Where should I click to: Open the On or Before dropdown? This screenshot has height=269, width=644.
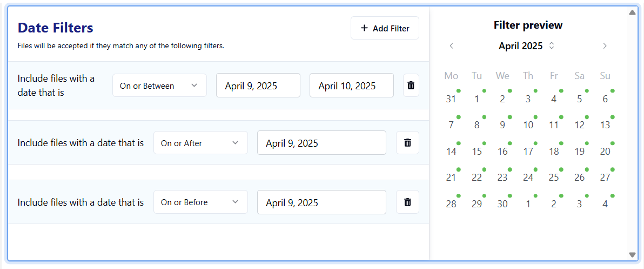pyautogui.click(x=200, y=202)
